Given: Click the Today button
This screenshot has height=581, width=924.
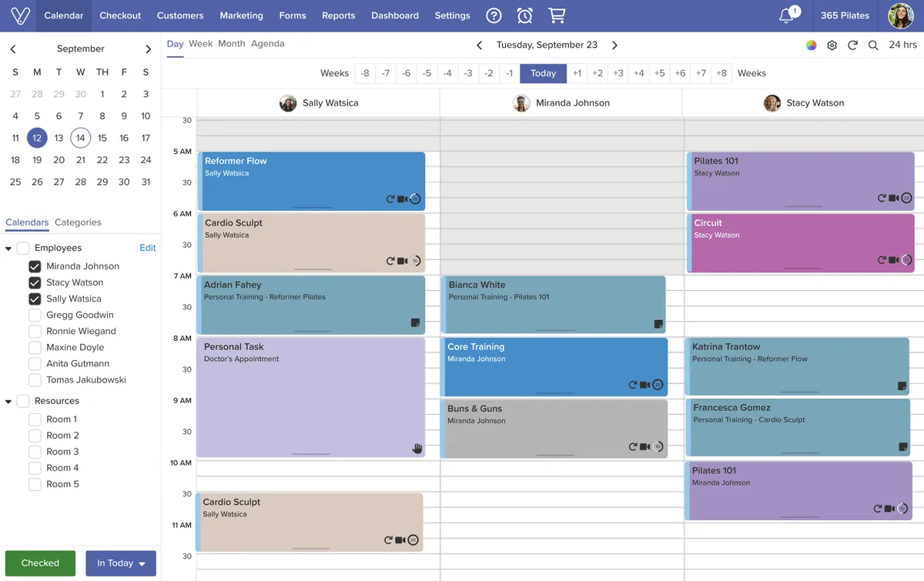Looking at the screenshot, I should (x=543, y=73).
